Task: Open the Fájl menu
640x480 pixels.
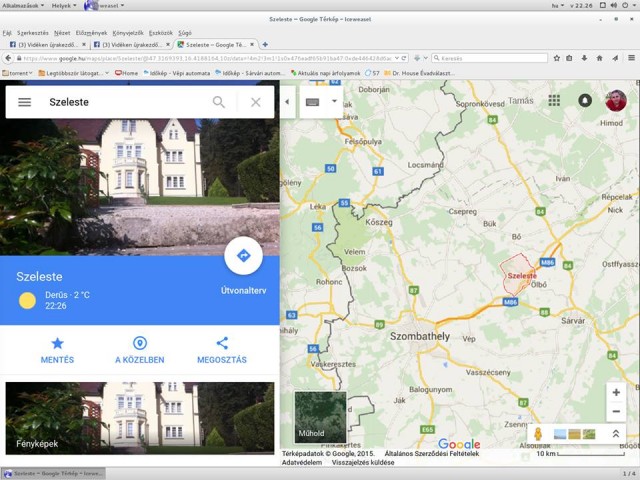Action: pos(7,33)
